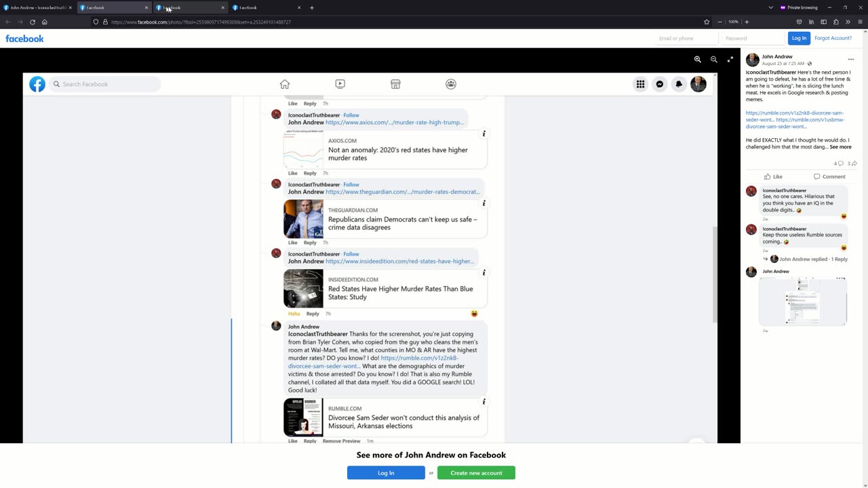Viewport: 868px width, 488px height.
Task: Click the reaction emoji on 'Rumble sources' comment
Action: point(844,248)
